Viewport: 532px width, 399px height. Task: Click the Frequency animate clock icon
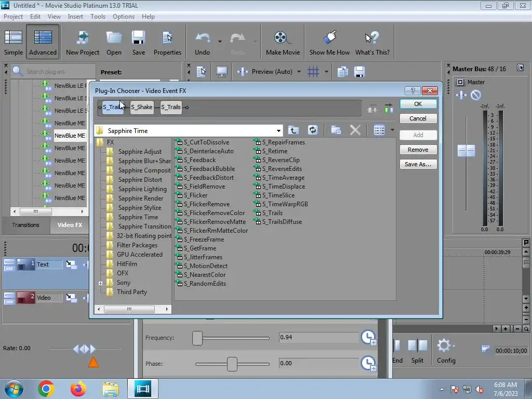coord(368,338)
